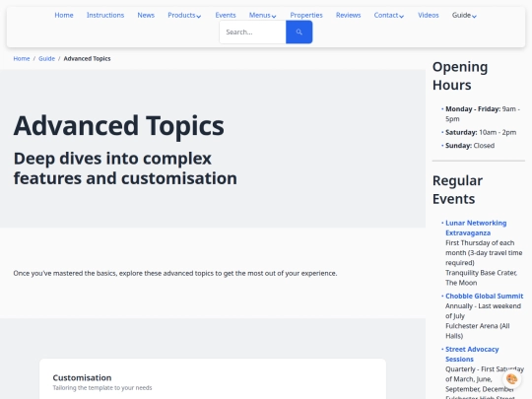Screen dimensions: 532x399
Task: Expand the Guide dropdown chevron
Action: click(474, 17)
